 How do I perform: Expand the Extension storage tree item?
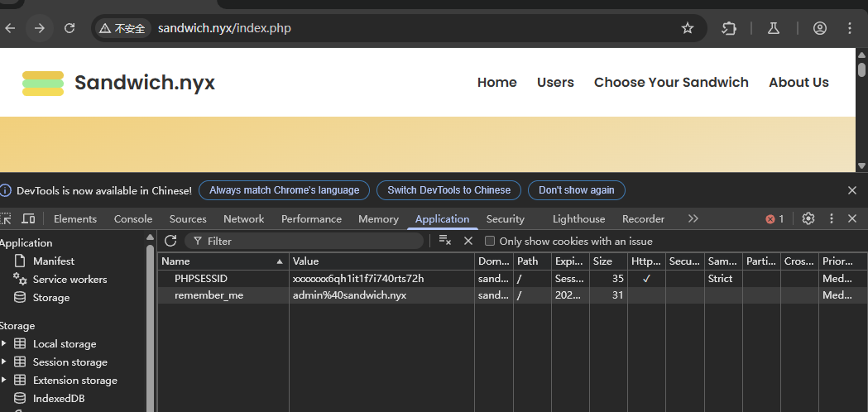4,381
